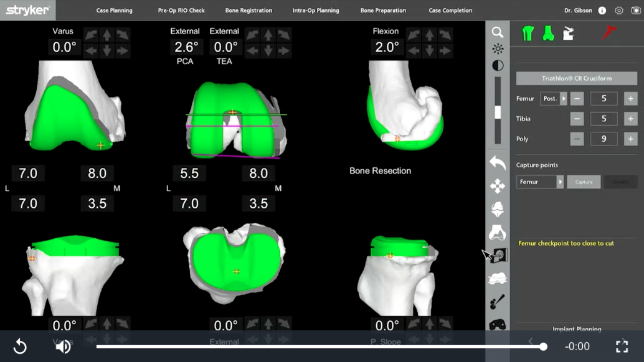Click the replay video button
The image size is (644, 362).
(x=20, y=347)
